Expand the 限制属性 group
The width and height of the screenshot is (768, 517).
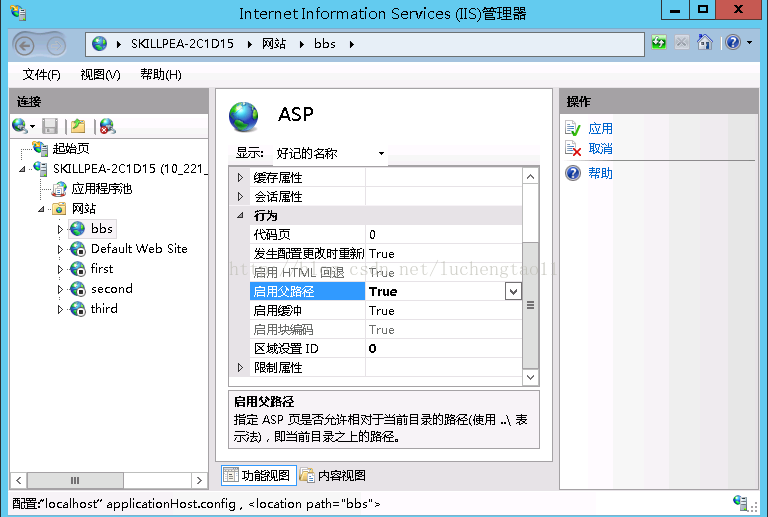tap(240, 367)
